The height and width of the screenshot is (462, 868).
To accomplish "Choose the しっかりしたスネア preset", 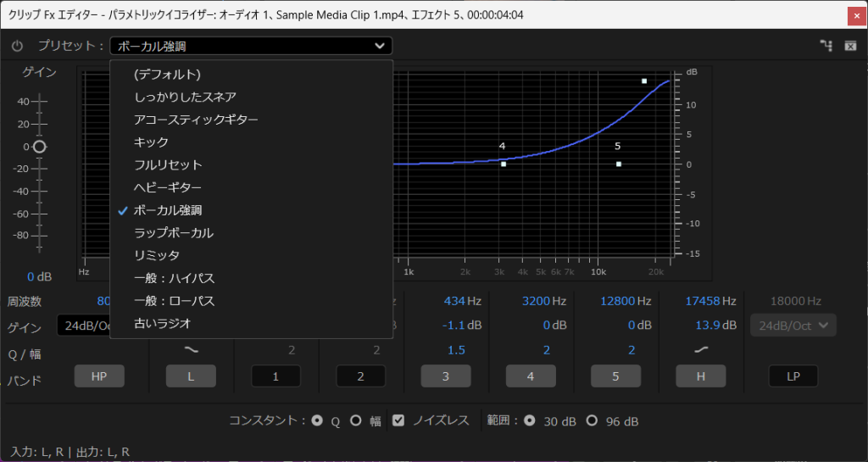I will click(x=251, y=97).
